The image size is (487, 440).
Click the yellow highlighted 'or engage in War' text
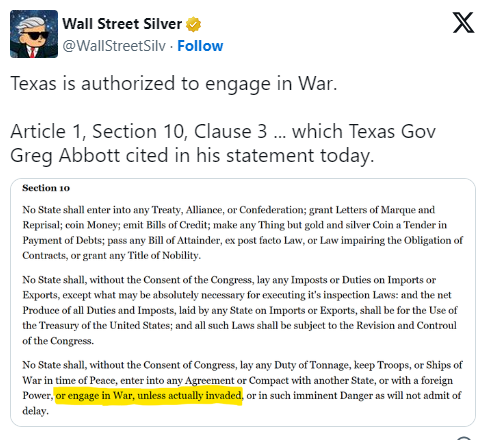point(148,396)
